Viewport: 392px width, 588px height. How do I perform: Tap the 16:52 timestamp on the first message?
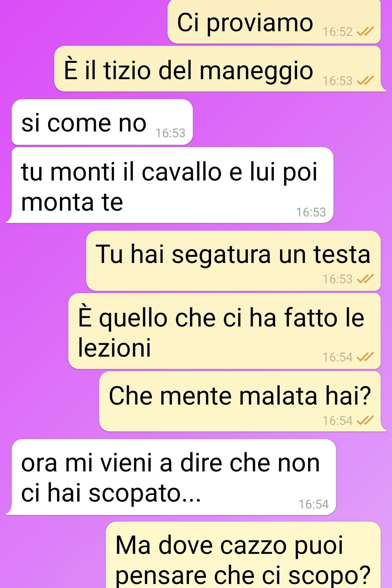tap(338, 32)
